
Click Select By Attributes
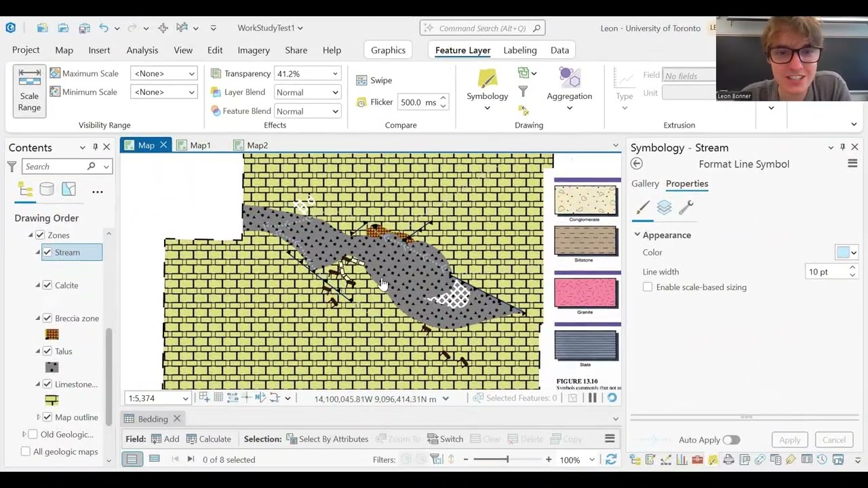(327, 439)
